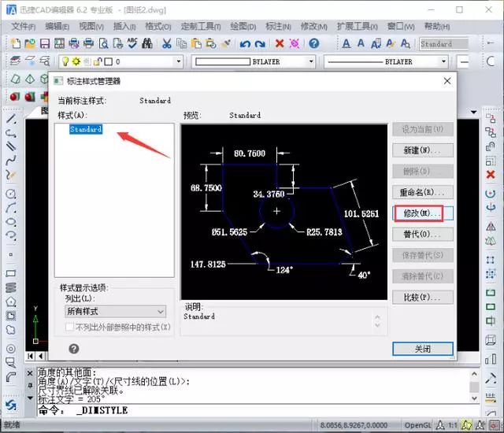Select the Cut scissors icon
This screenshot has width=504, height=433.
pyautogui.click(x=166, y=43)
